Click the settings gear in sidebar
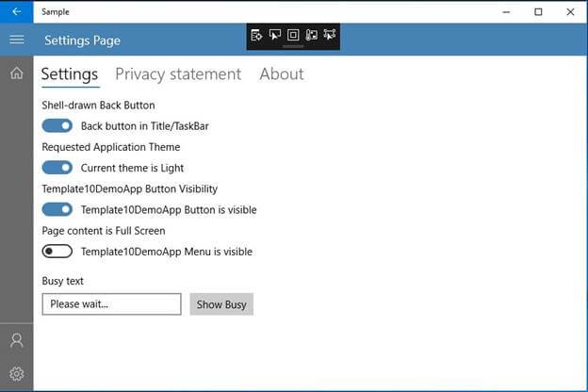Image resolution: width=588 pixels, height=392 pixels. 17,373
